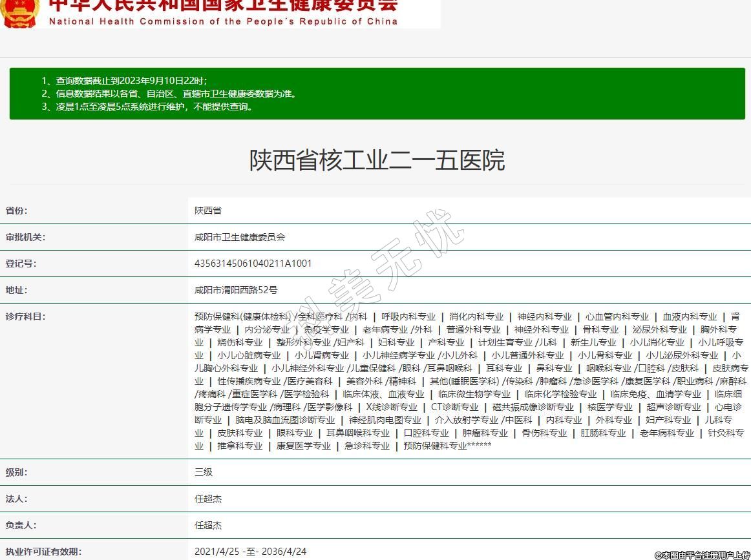Select the 省份 field label
The image size is (751, 560).
click(x=17, y=211)
